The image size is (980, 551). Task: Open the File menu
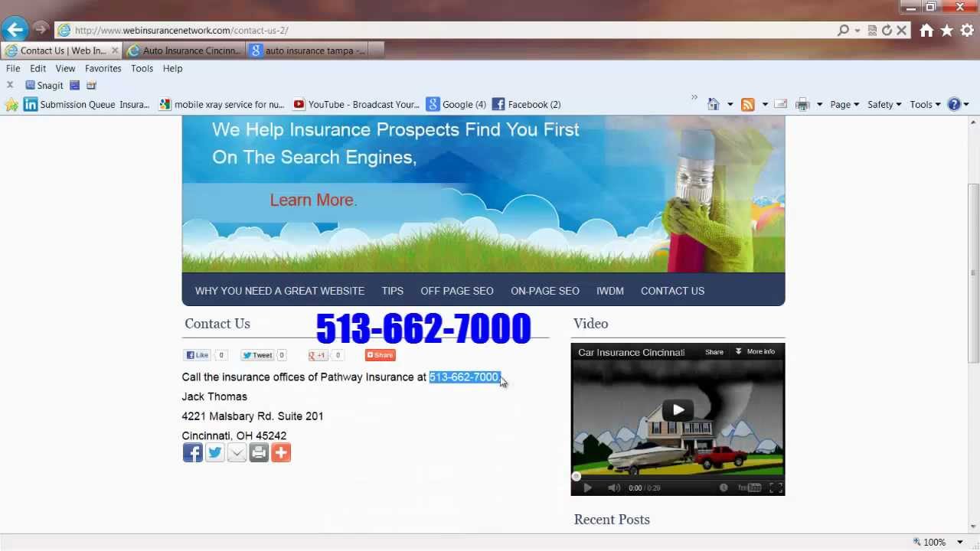pos(13,68)
